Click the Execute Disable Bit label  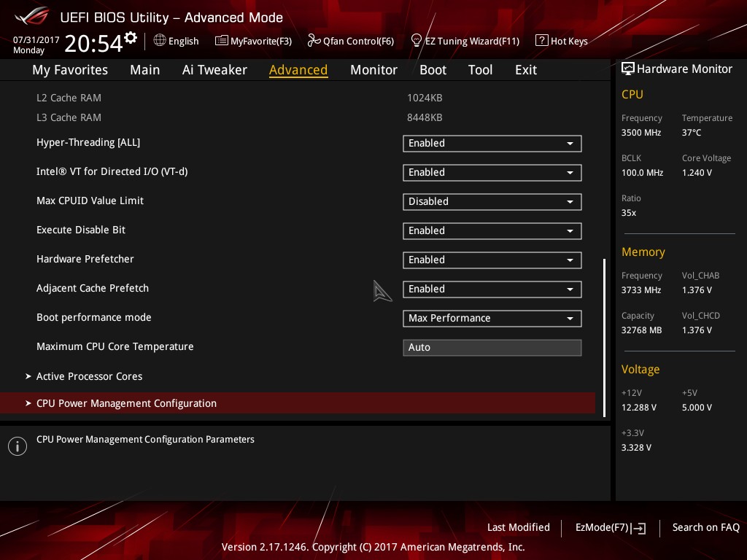pyautogui.click(x=80, y=230)
